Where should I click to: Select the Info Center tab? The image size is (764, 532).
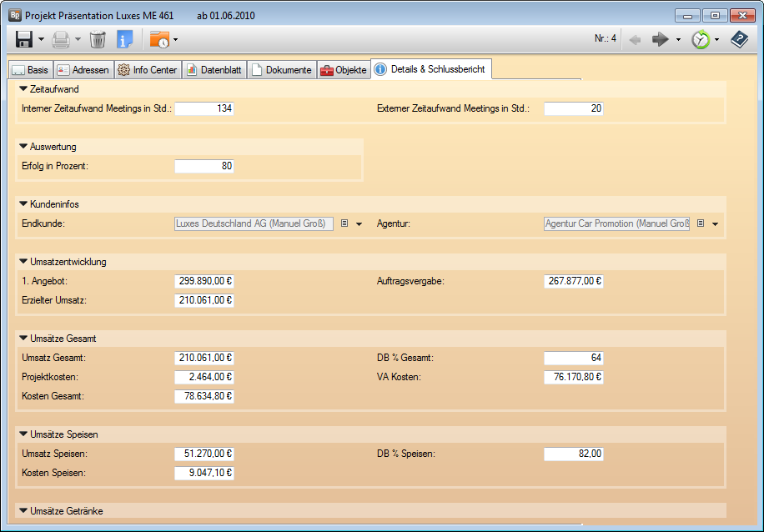coord(148,70)
